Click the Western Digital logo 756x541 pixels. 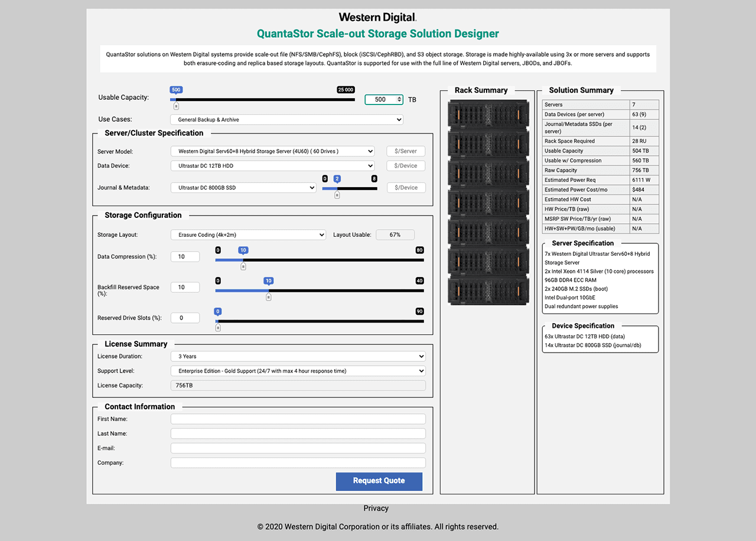coord(377,17)
